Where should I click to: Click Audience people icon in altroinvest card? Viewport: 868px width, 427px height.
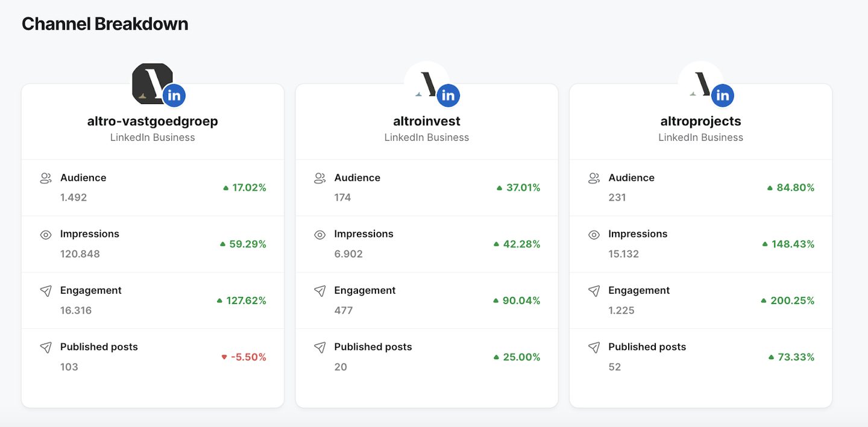[320, 178]
